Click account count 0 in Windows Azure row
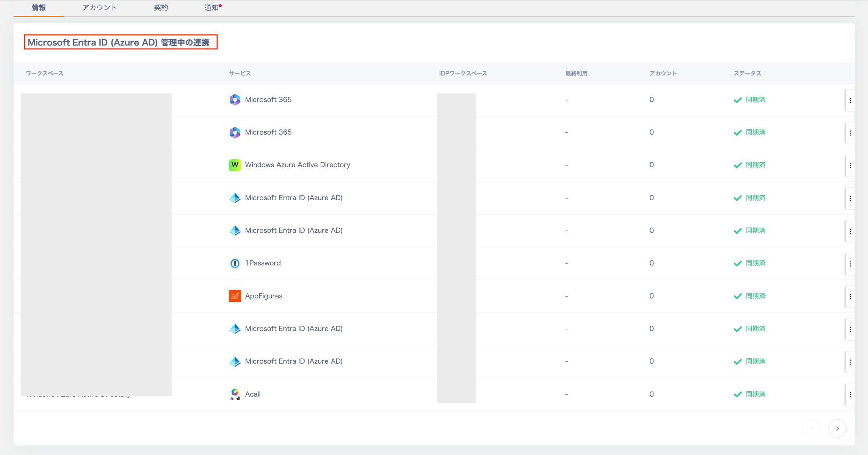The image size is (868, 455). 652,165
